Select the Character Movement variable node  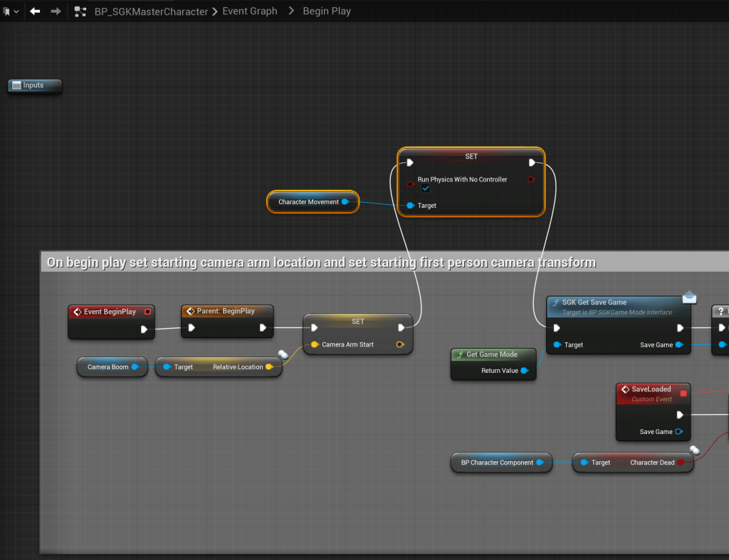coord(308,202)
